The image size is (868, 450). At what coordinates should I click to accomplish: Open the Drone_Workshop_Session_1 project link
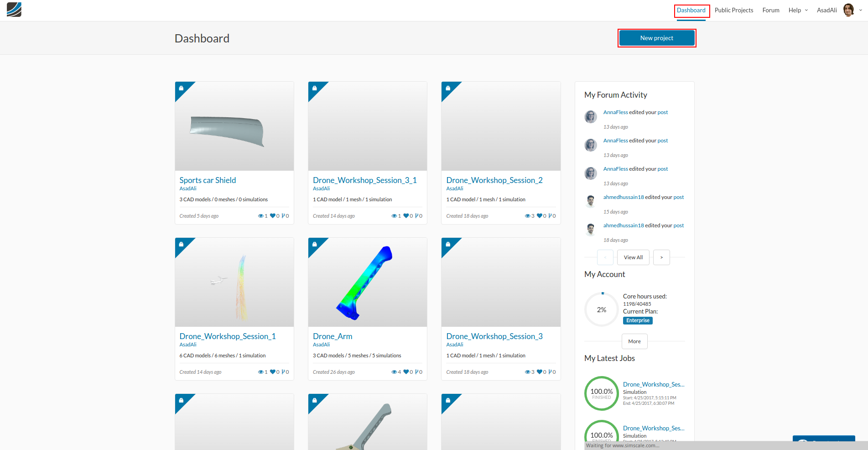(x=228, y=336)
